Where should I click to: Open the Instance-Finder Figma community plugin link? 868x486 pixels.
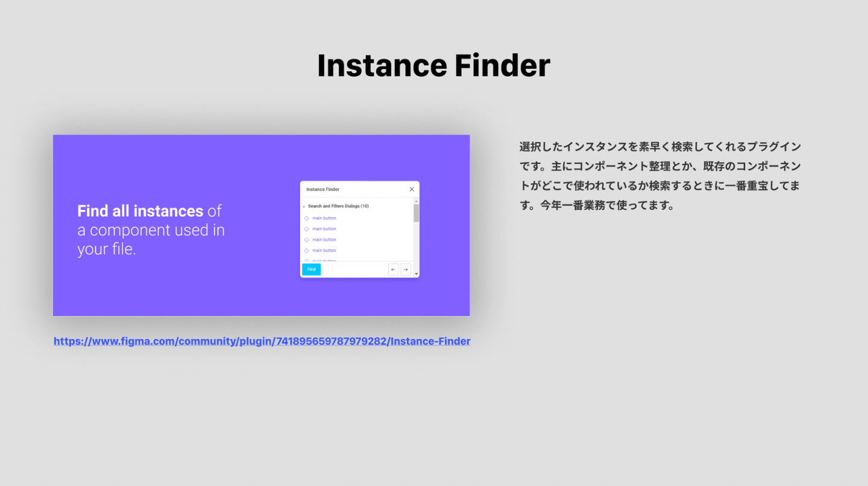(262, 341)
